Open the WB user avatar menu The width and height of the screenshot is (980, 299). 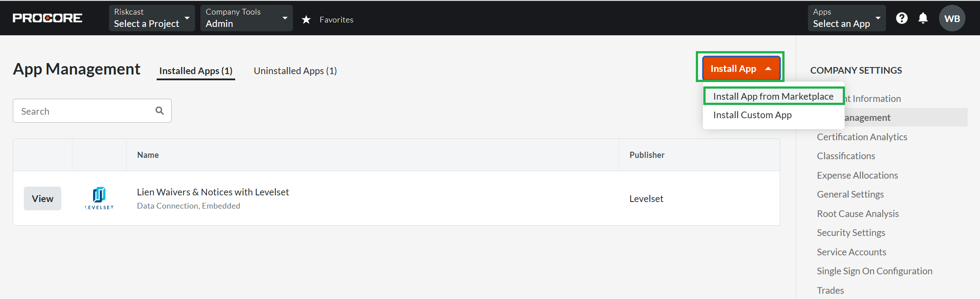952,19
